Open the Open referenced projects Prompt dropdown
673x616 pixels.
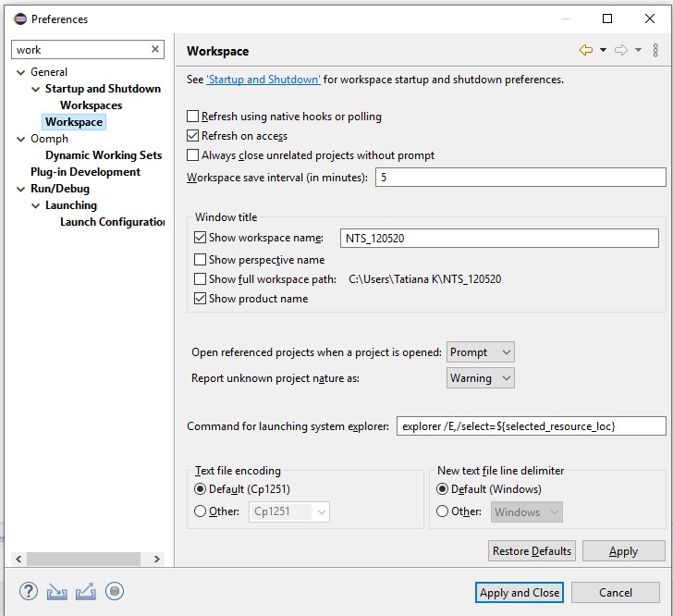[x=481, y=352]
